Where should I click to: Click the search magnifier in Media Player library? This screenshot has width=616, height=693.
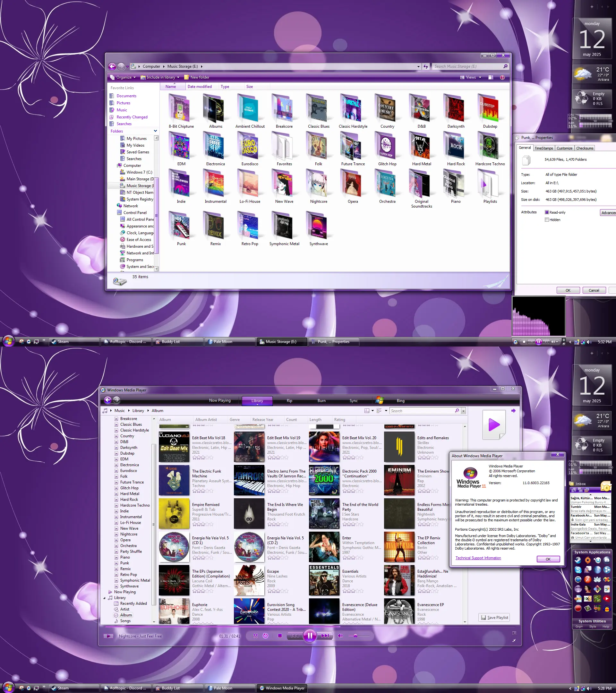[457, 411]
